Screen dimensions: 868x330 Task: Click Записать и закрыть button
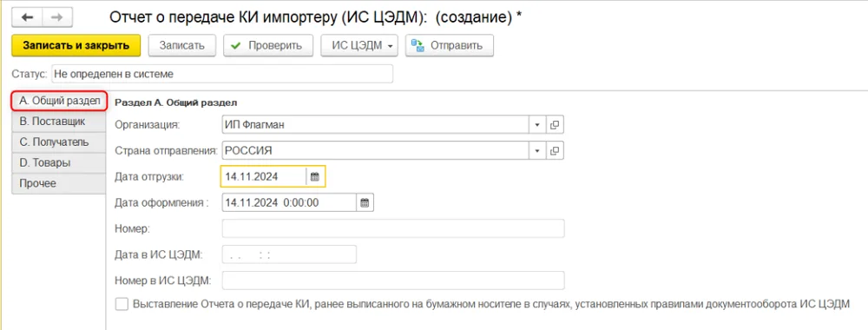[76, 46]
